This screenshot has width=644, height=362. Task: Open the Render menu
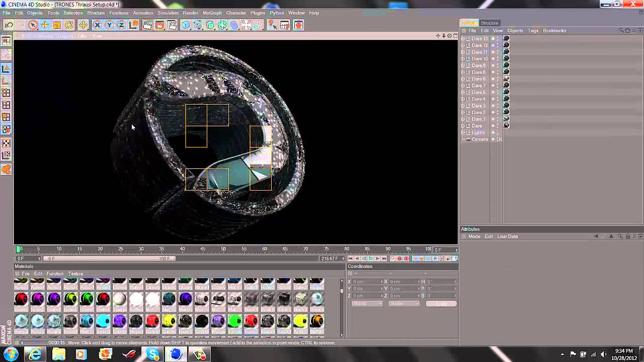pos(190,13)
